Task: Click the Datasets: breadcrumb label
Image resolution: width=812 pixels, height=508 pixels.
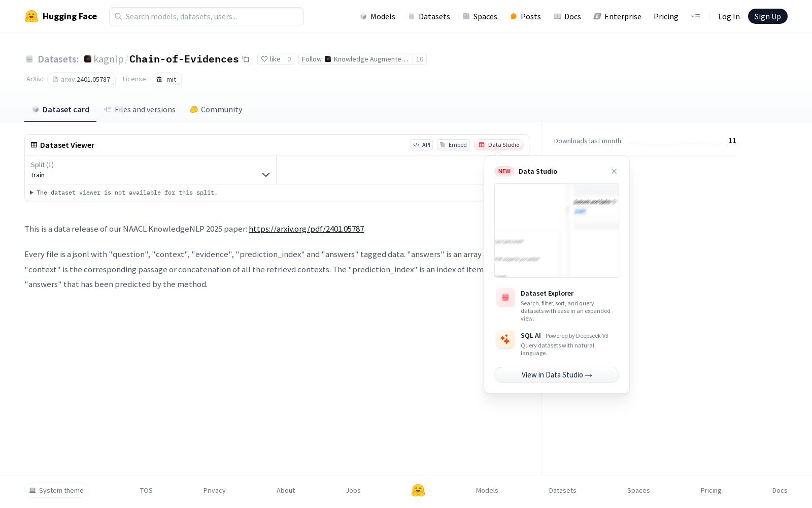Action: (x=58, y=59)
